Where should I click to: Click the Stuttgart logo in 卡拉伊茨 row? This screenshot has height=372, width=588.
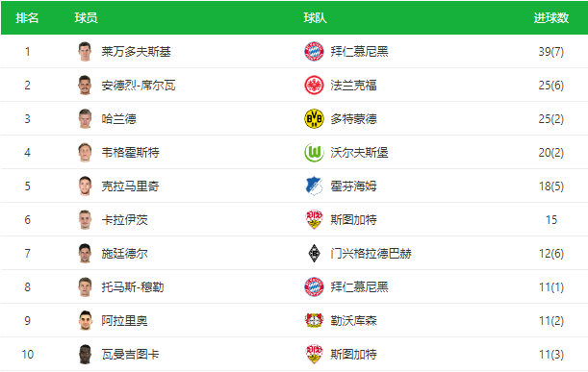(314, 219)
